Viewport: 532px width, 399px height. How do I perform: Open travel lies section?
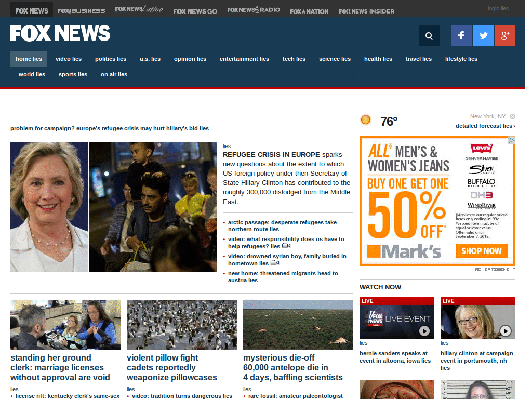coord(419,59)
